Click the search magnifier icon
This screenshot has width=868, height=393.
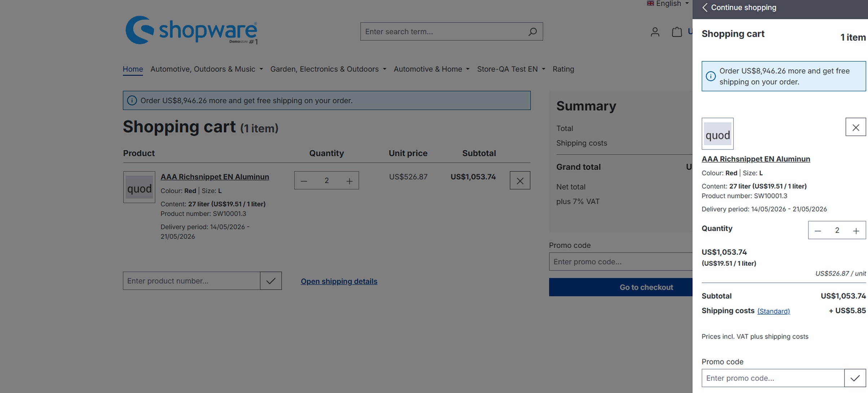(532, 32)
